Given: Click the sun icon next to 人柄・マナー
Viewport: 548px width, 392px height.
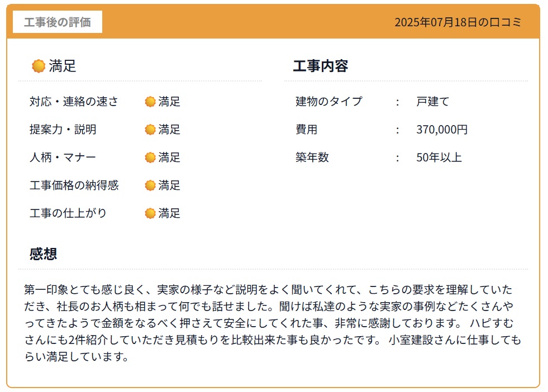Looking at the screenshot, I should pos(150,157).
